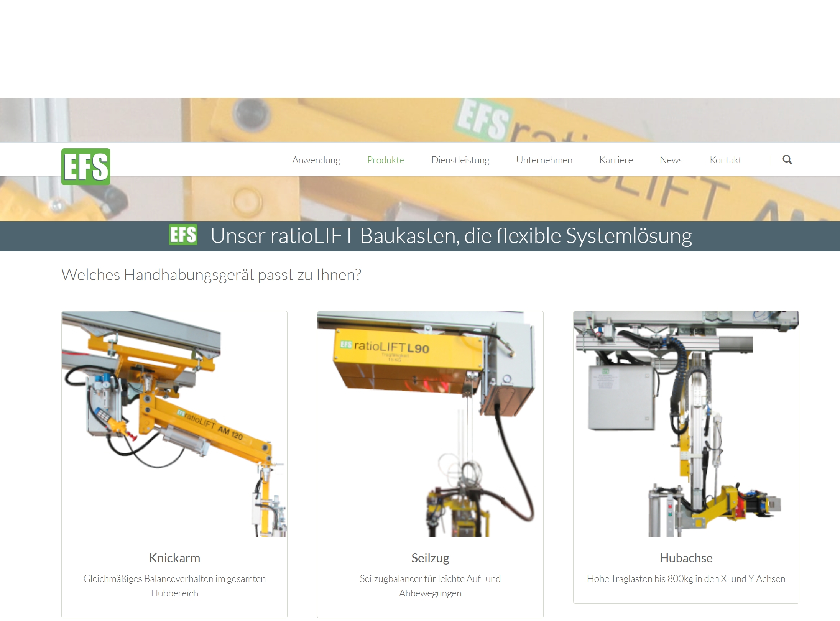Click the search magnifier icon
This screenshot has width=840, height=621.
tap(787, 160)
